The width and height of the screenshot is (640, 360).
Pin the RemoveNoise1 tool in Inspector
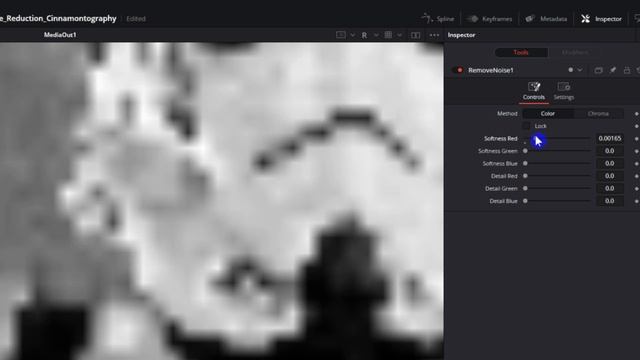[613, 70]
